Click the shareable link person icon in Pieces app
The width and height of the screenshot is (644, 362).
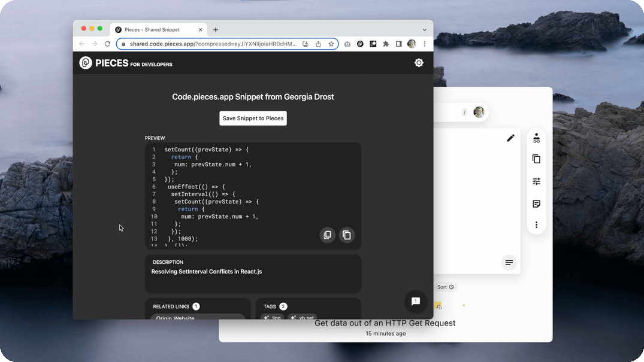(536, 138)
